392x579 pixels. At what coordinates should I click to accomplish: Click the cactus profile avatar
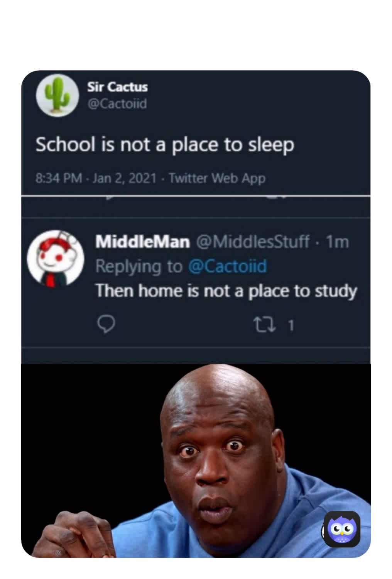point(57,95)
